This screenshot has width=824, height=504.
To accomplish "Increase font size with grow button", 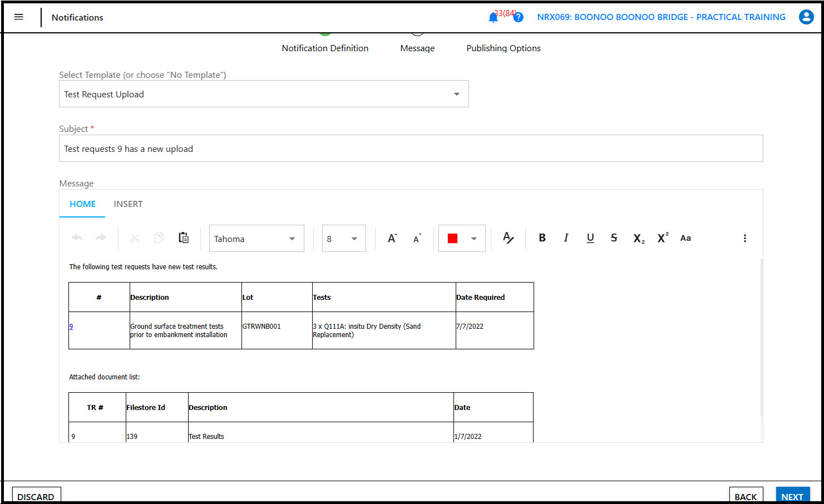I will [392, 238].
